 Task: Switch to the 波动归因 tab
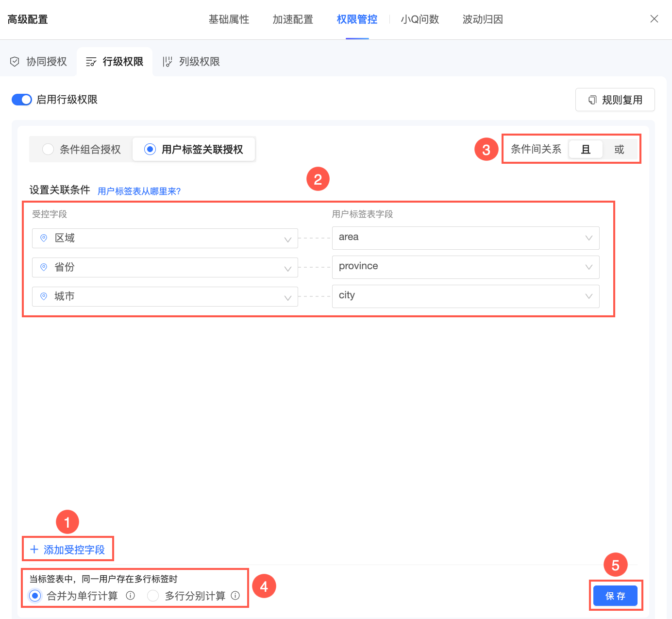click(483, 19)
